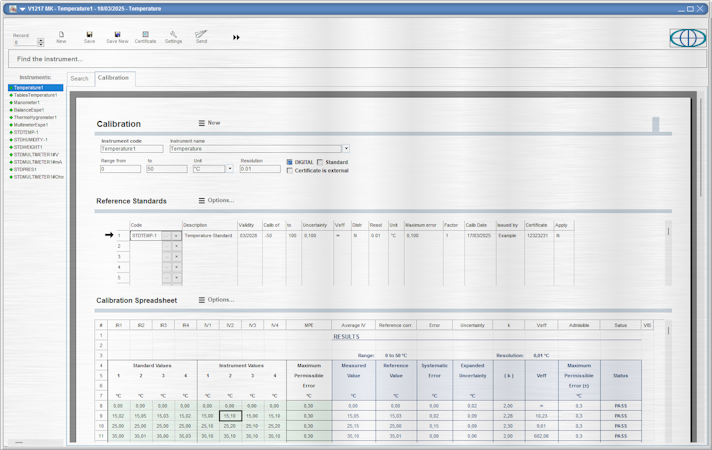Open the Unit dropdown arrow
The width and height of the screenshot is (712, 450).
[x=230, y=169]
